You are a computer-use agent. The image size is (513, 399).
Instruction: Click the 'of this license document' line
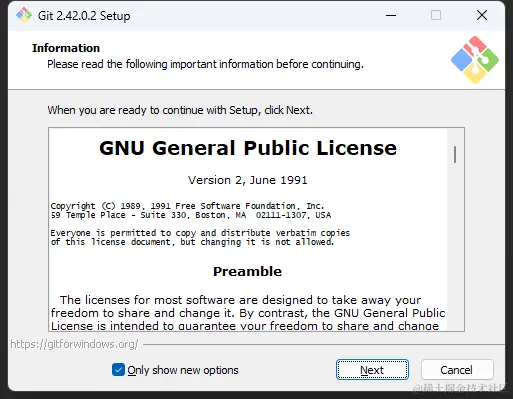click(192, 242)
